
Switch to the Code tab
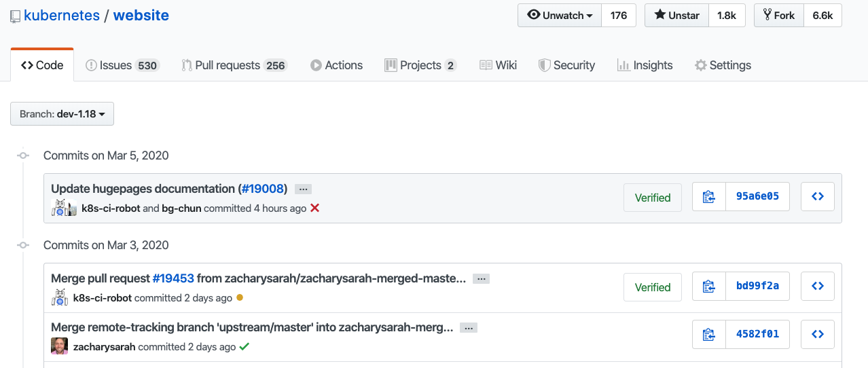pyautogui.click(x=42, y=65)
